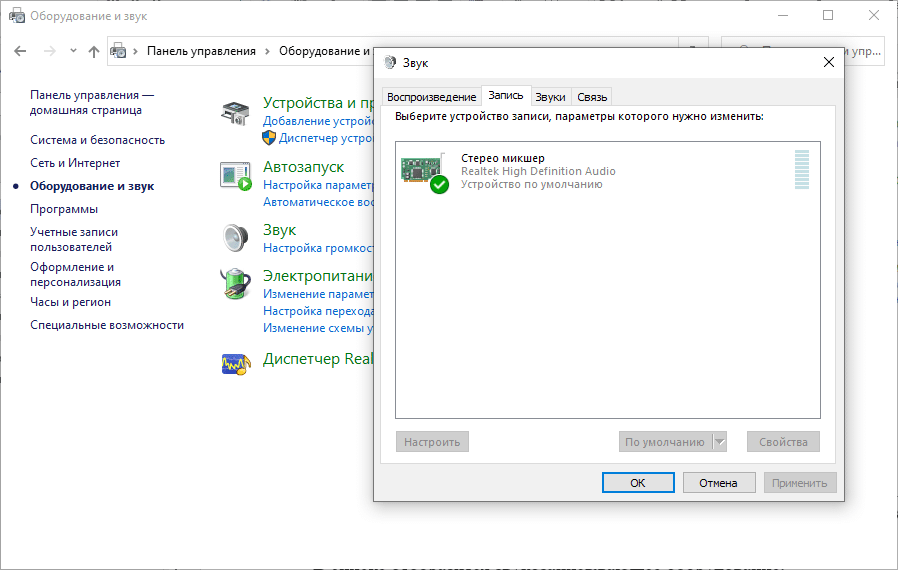Open the 'Программы' sidebar link
Screen dimensions: 898x570
(x=64, y=209)
